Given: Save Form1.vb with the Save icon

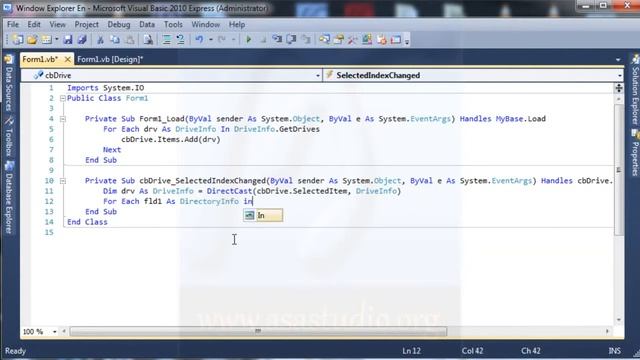Looking at the screenshot, I should 68,40.
